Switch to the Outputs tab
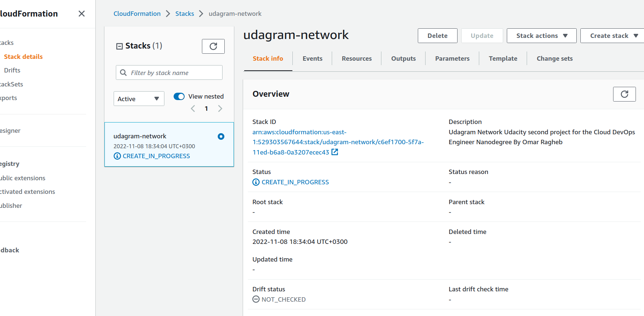Screen dimensions: 644x316 [x=403, y=58]
